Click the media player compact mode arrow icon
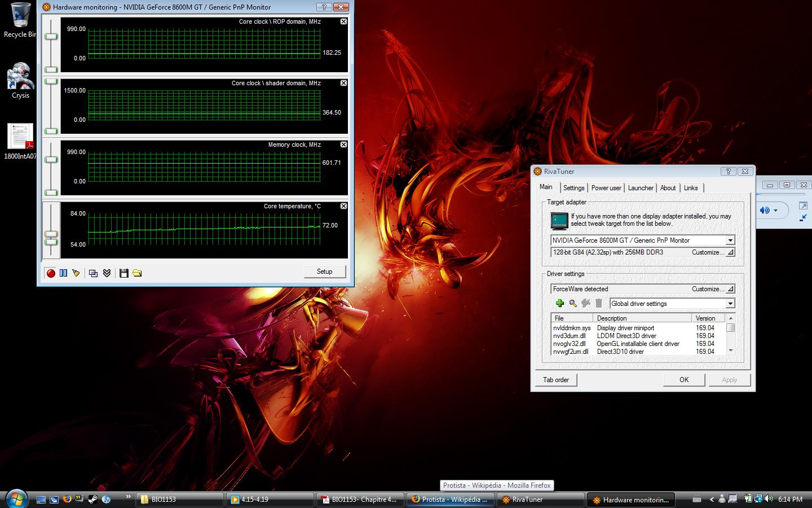The image size is (812, 508). pyautogui.click(x=803, y=218)
